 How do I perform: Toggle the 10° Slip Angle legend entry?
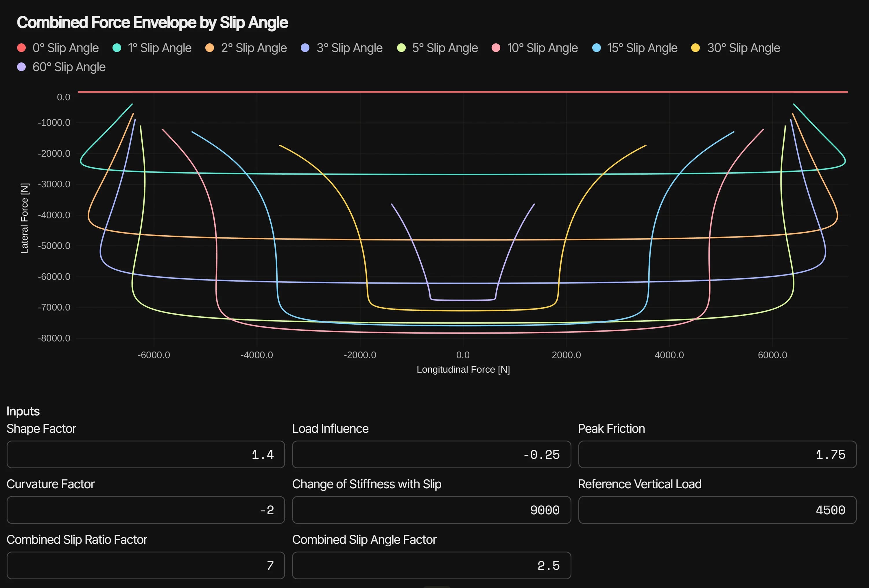click(x=535, y=48)
